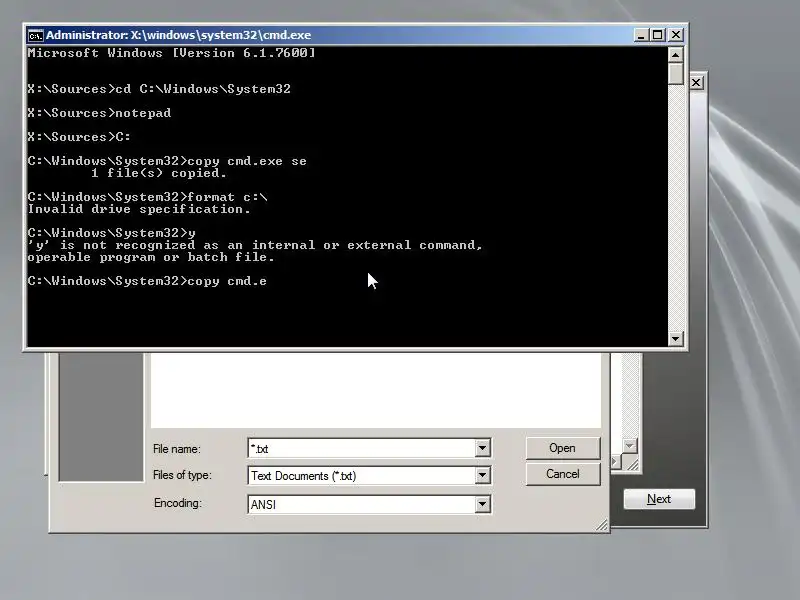Close the Administrator cmd.exe window

[676, 35]
